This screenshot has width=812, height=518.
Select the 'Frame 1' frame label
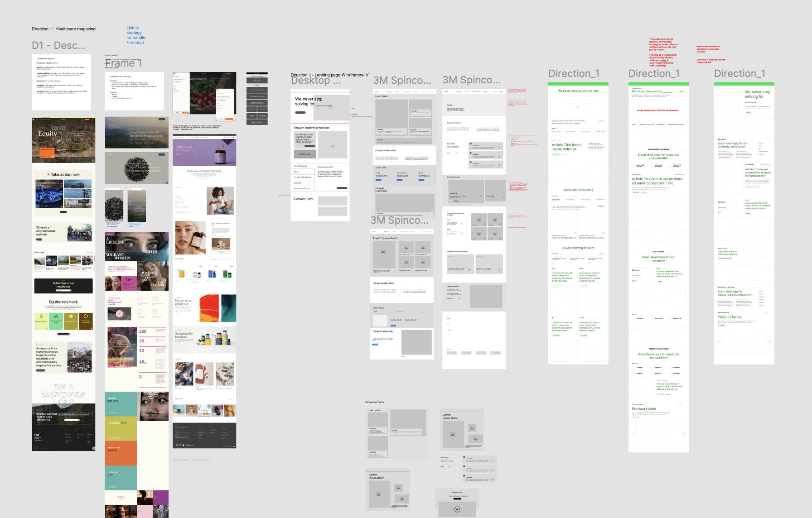pos(124,63)
